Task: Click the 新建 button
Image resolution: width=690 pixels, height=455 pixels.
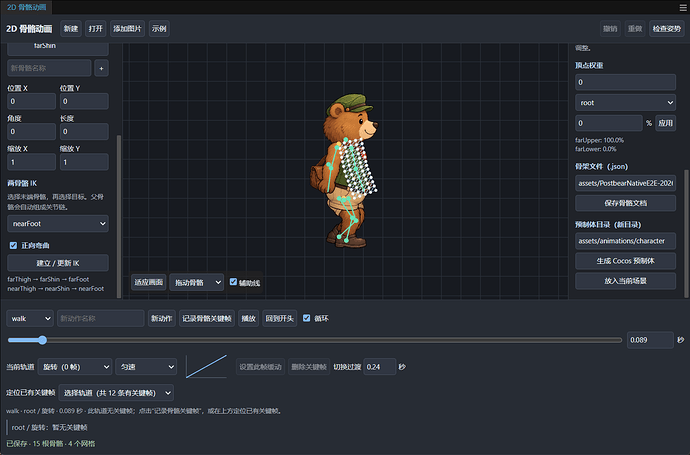Action: coord(71,29)
